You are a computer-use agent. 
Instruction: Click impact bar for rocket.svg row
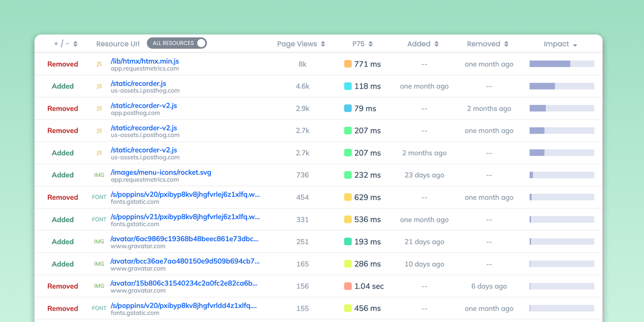562,175
